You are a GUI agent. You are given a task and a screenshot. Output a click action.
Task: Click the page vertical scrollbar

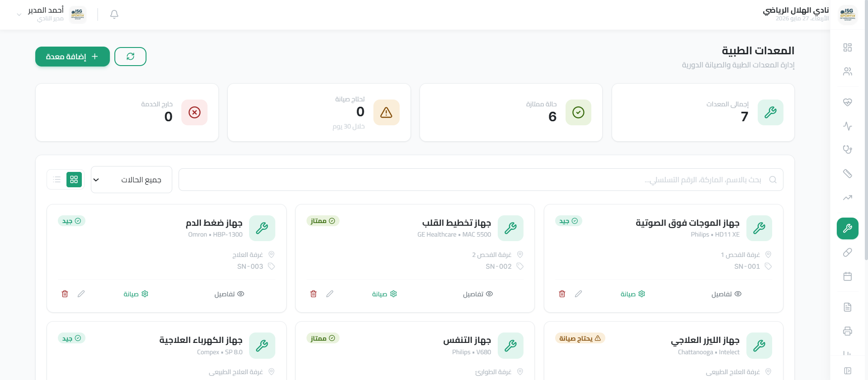point(866,131)
